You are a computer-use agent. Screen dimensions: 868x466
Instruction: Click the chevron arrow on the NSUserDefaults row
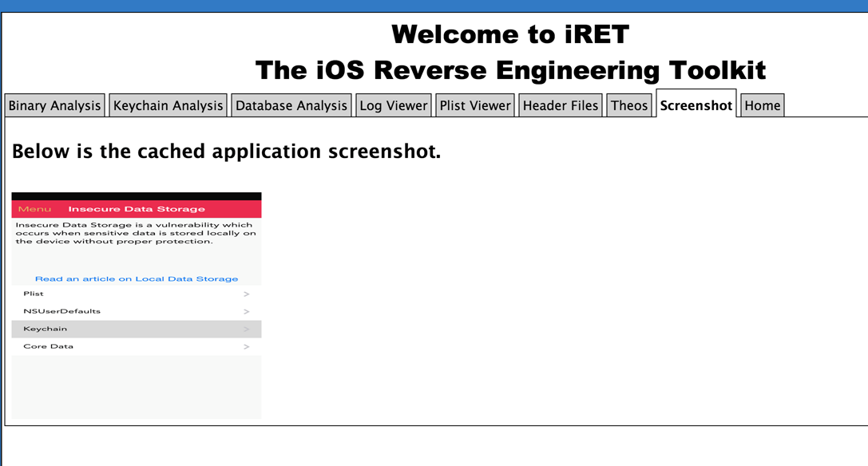coord(246,312)
